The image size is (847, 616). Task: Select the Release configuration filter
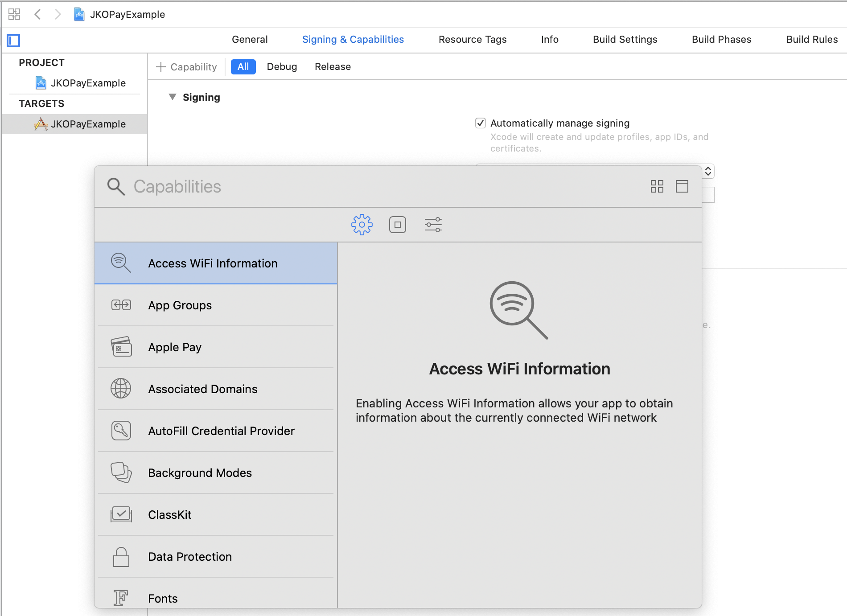(x=333, y=67)
